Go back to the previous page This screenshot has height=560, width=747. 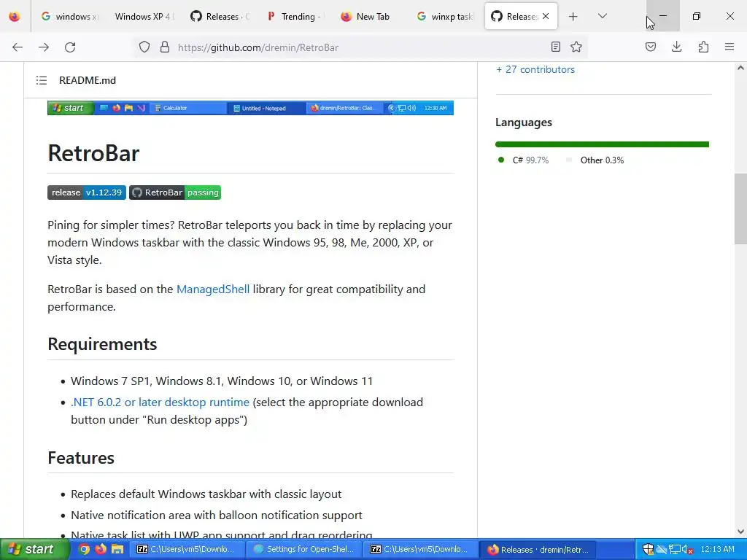18,47
